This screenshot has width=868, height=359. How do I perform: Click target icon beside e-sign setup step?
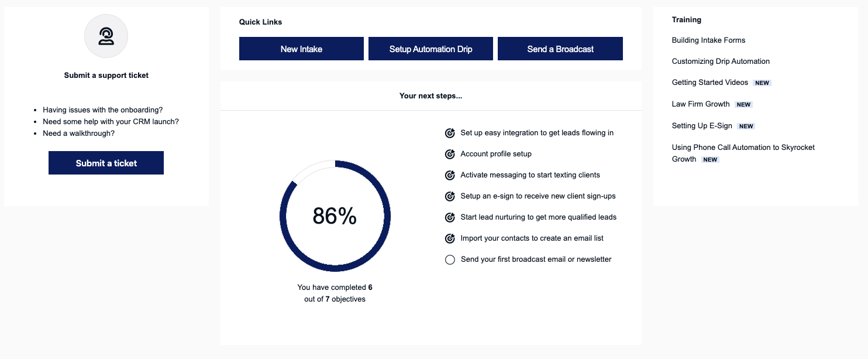450,196
